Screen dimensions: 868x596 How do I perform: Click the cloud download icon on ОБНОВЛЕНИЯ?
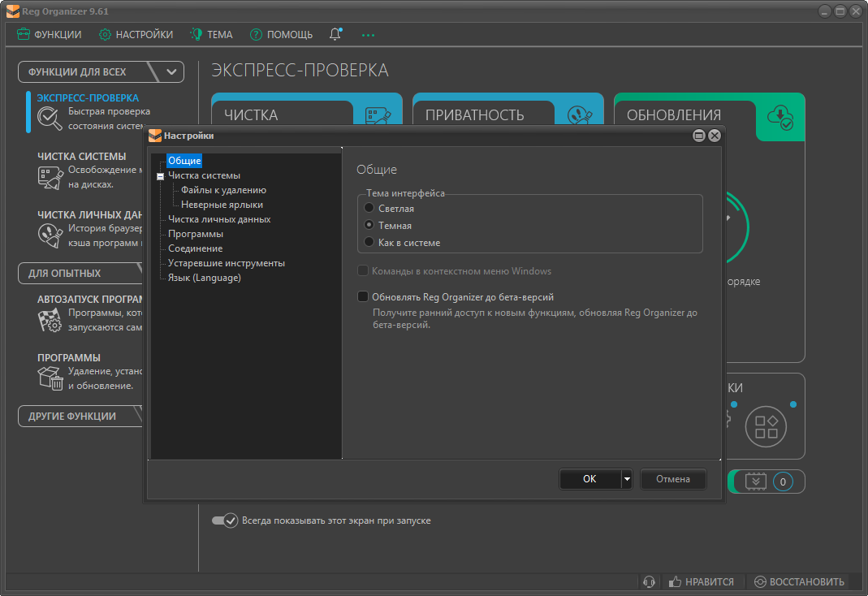tap(780, 117)
